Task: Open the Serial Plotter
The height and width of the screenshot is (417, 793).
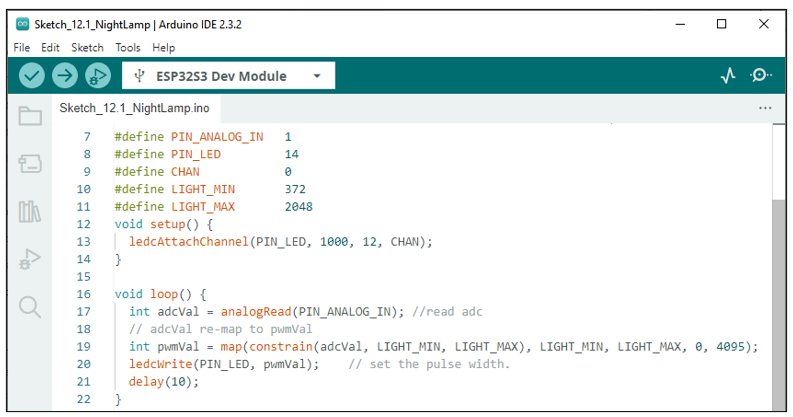Action: pos(728,76)
